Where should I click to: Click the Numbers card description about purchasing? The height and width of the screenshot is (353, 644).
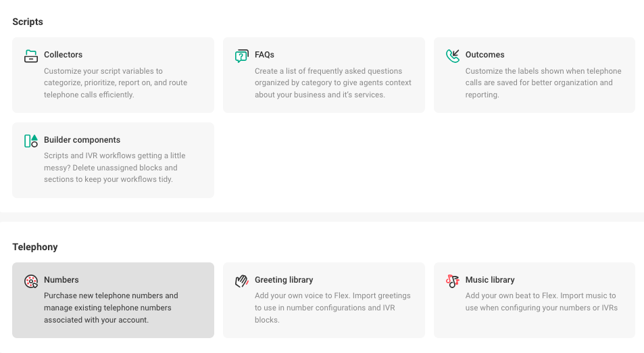coord(111,308)
